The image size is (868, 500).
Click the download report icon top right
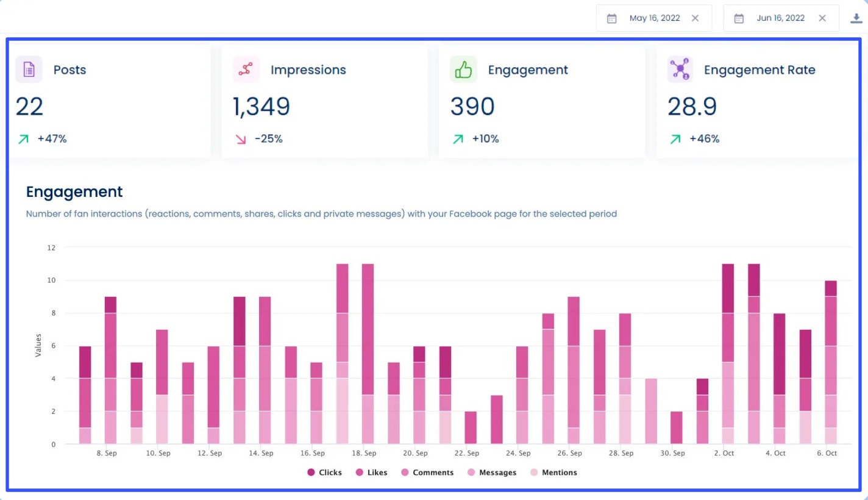856,18
